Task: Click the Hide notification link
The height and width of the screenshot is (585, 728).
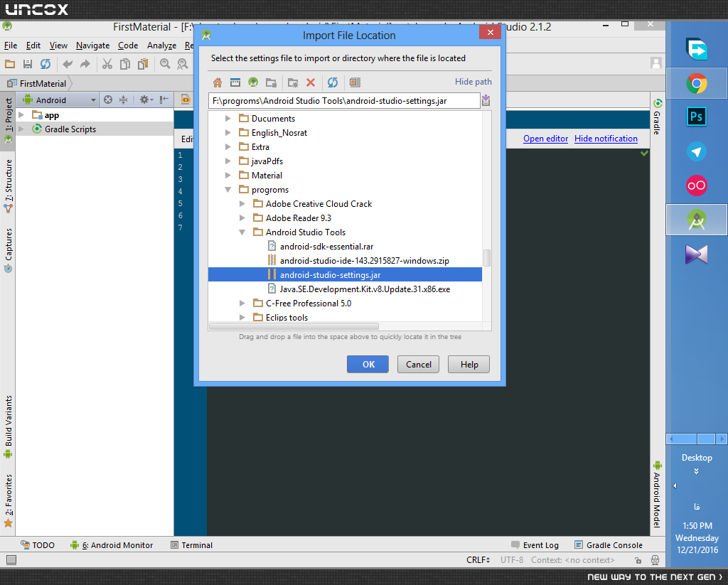Action: [606, 139]
